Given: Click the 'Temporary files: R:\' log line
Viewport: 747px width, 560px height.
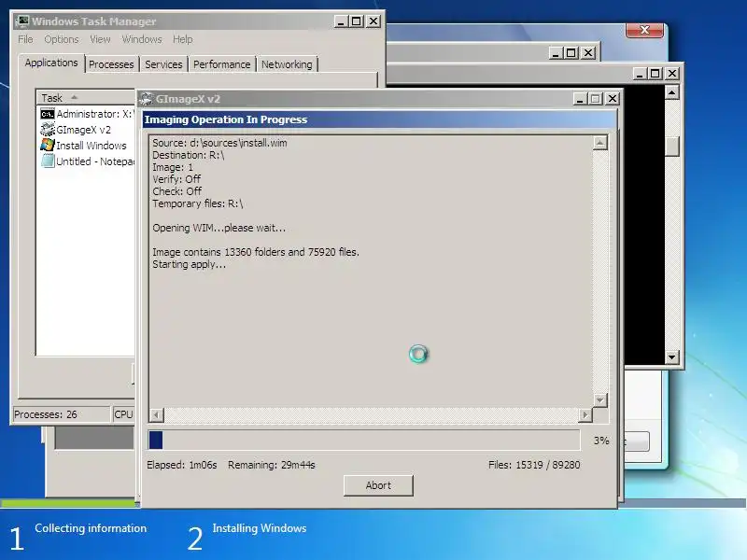Looking at the screenshot, I should 198,203.
